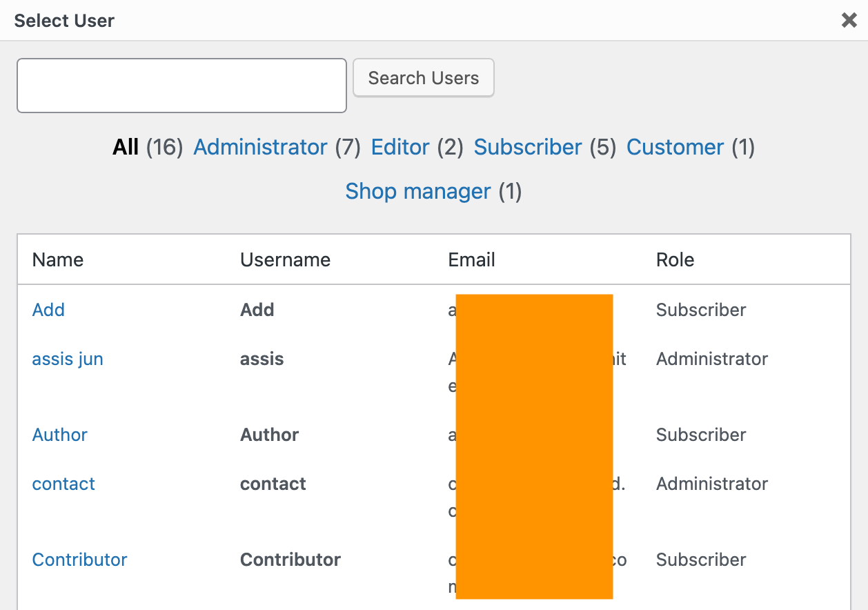
Task: Pick the contact user name link
Action: coord(63,484)
